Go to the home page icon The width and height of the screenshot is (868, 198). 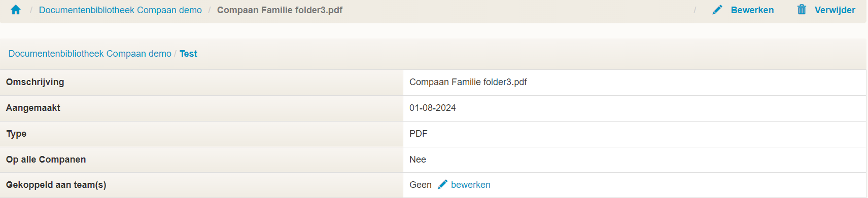point(16,10)
